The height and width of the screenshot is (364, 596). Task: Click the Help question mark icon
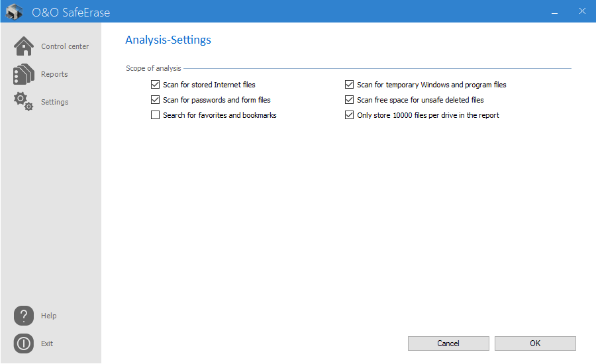(24, 316)
